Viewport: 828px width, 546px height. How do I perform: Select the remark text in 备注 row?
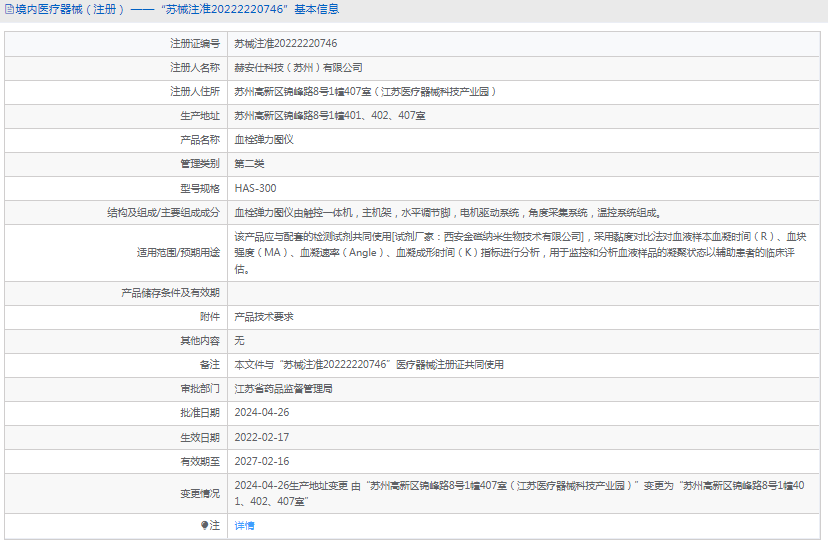pyautogui.click(x=369, y=364)
